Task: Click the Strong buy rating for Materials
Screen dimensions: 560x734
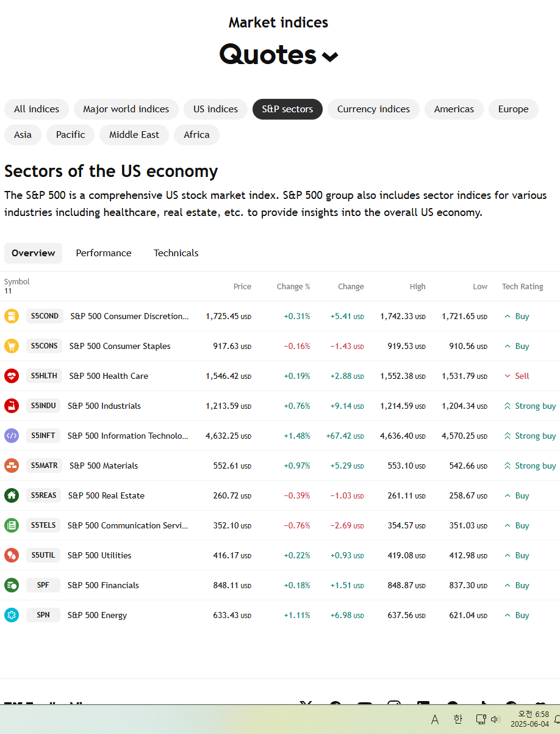Action: pos(529,466)
